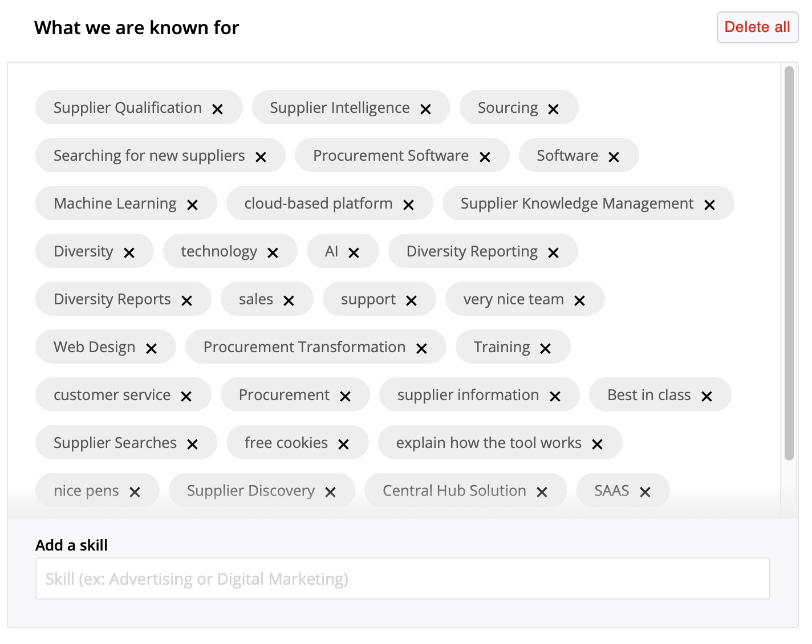
Task: Remove the Diversity Reporting tag
Action: (553, 252)
